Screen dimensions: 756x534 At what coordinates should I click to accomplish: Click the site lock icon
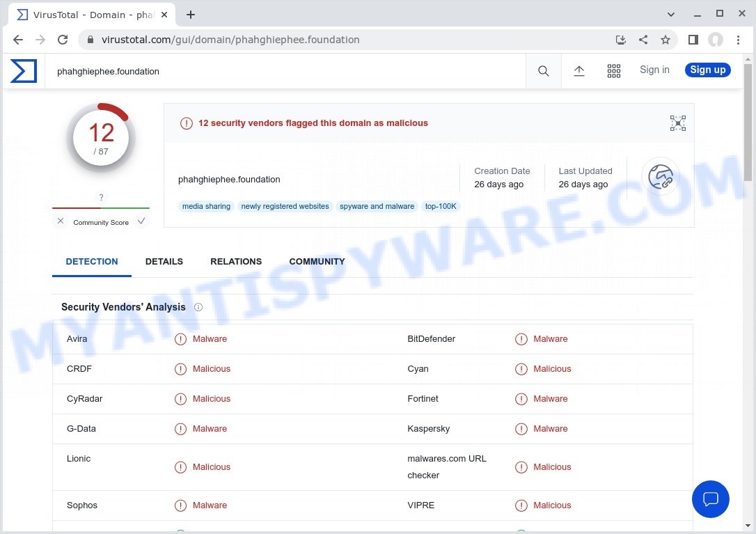pos(90,40)
